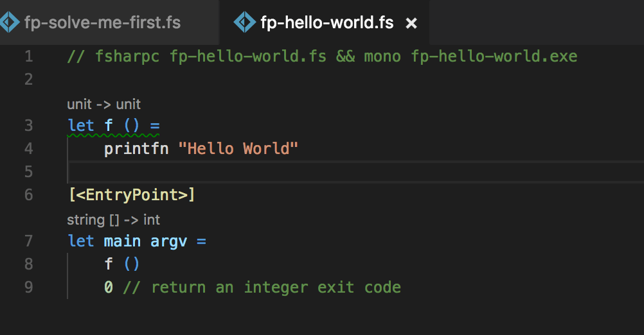644x335 pixels.
Task: Click the printfn function call
Action: click(136, 149)
